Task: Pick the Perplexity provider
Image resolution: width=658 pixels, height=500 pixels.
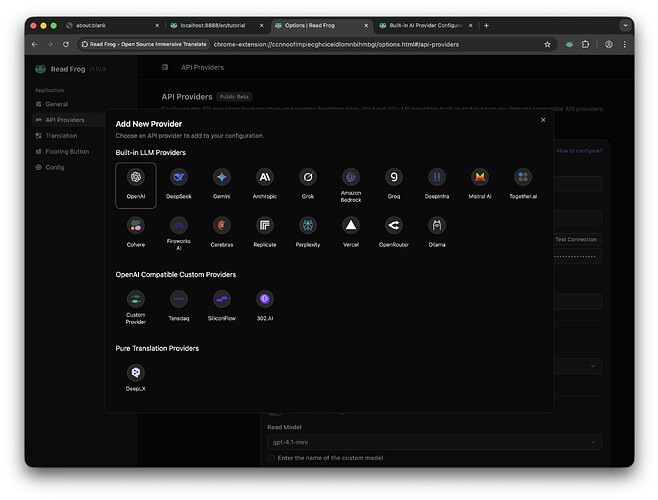Action: (308, 233)
